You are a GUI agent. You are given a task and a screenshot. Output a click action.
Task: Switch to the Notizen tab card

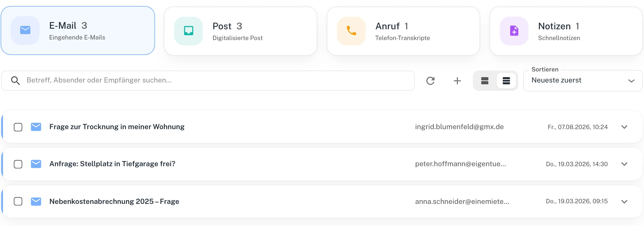tap(566, 31)
